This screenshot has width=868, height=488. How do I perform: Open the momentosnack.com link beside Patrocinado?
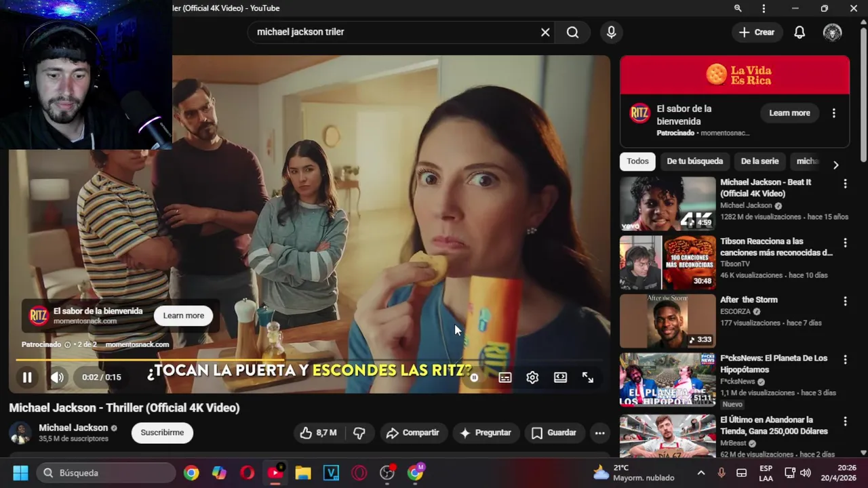tap(137, 344)
